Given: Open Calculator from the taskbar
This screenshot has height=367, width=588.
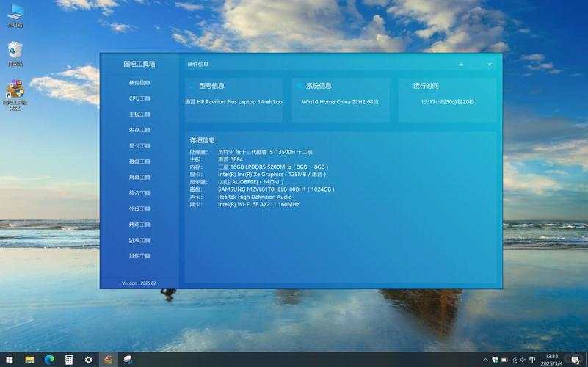Looking at the screenshot, I should point(69,360).
